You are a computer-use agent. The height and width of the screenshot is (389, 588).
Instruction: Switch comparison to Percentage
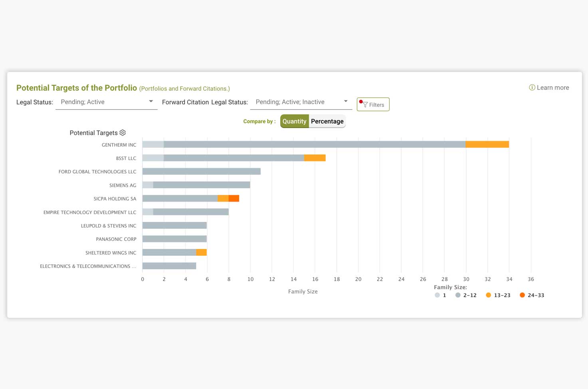click(327, 121)
